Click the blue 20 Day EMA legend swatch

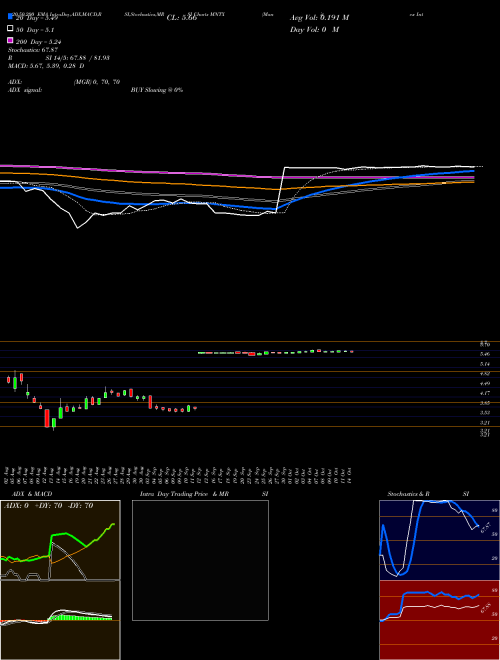point(10,16)
